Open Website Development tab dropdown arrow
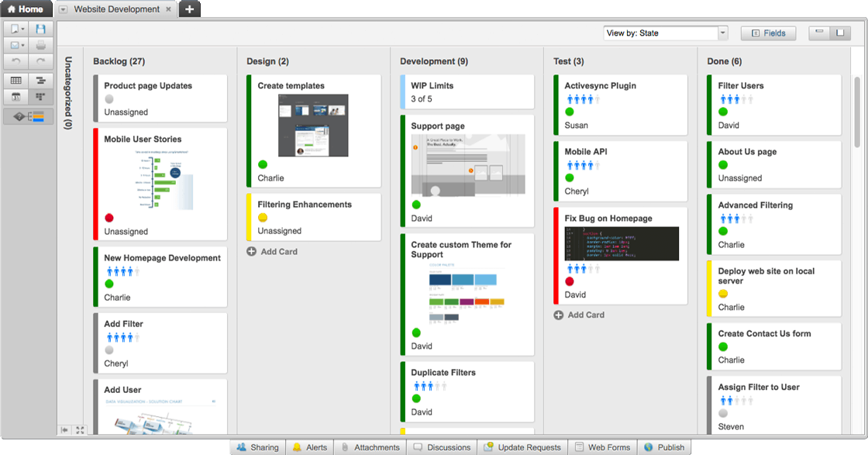The height and width of the screenshot is (455, 868). coord(64,9)
